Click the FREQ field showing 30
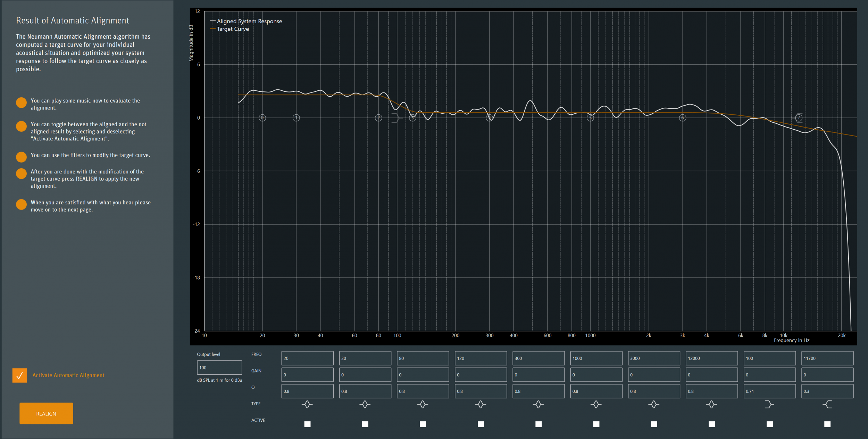 point(365,358)
